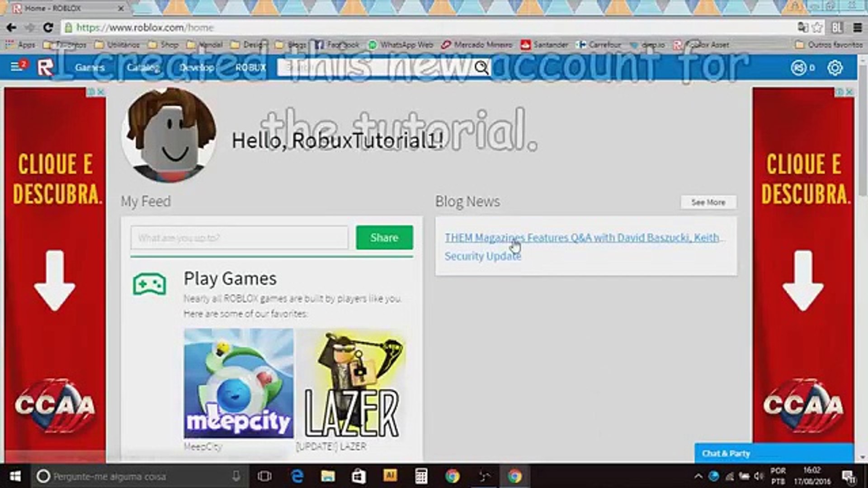Bookmark page with the star icon

click(817, 28)
